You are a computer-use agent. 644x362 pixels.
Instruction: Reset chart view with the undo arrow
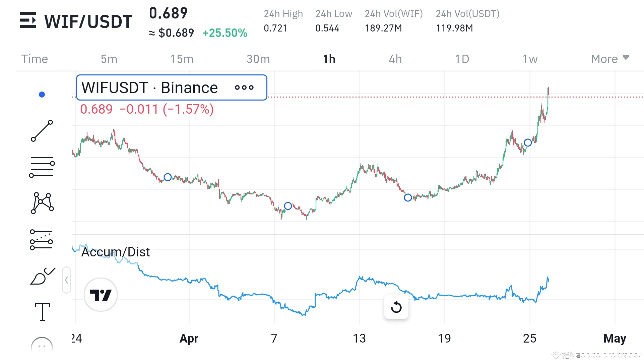[396, 307]
